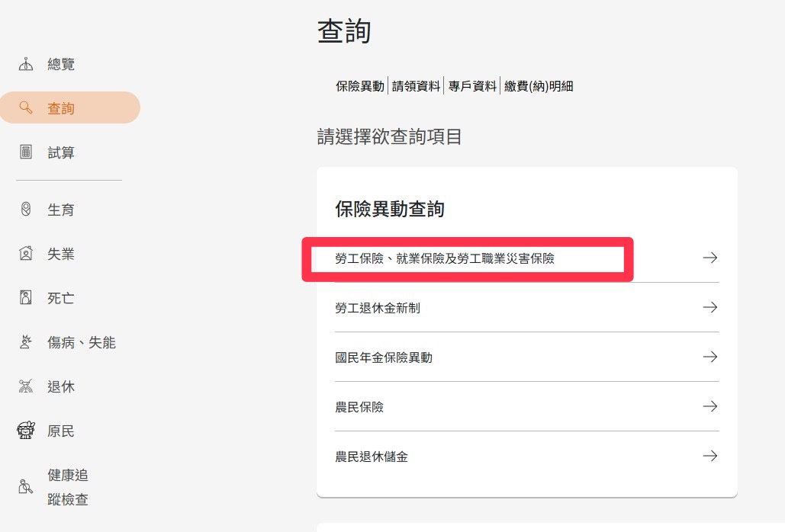Click arrow beside 國民年金保險異動

pyautogui.click(x=709, y=357)
